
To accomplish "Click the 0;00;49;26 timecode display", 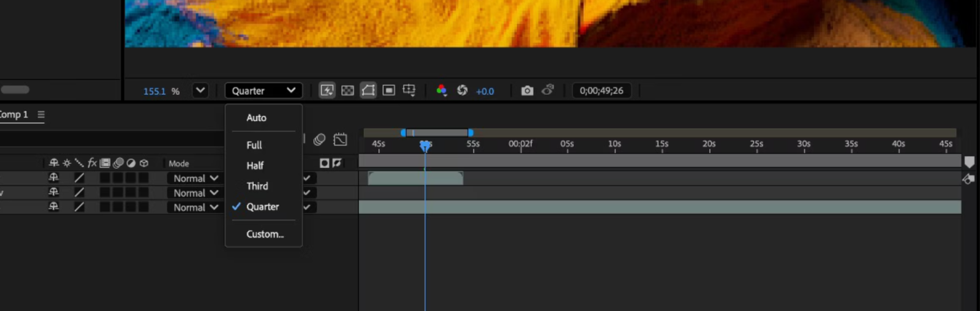I will tap(601, 91).
